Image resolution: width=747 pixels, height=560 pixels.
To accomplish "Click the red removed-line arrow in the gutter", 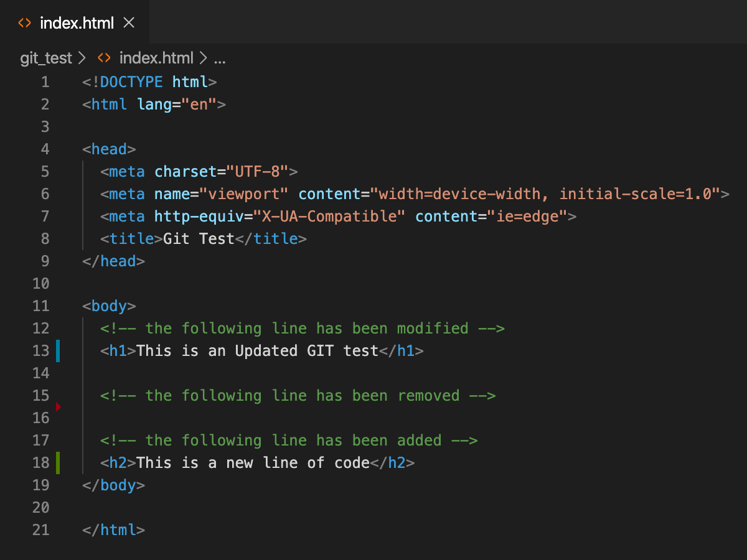I will point(58,406).
